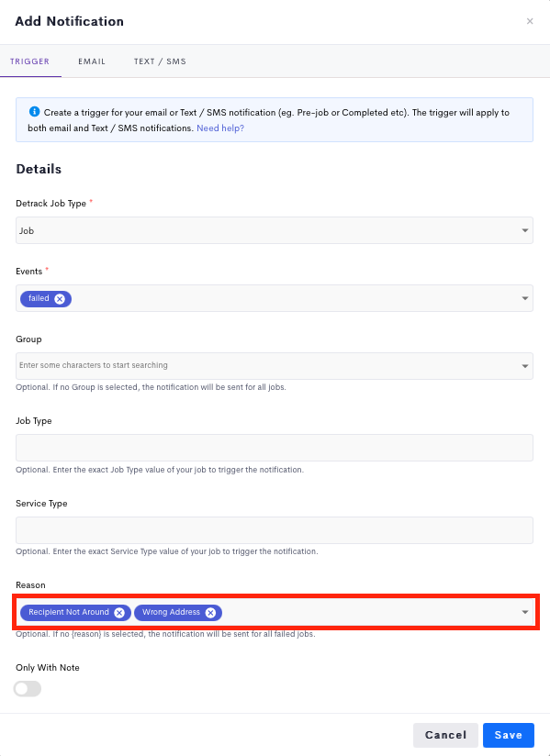Open the Reason dropdown arrow

point(525,612)
